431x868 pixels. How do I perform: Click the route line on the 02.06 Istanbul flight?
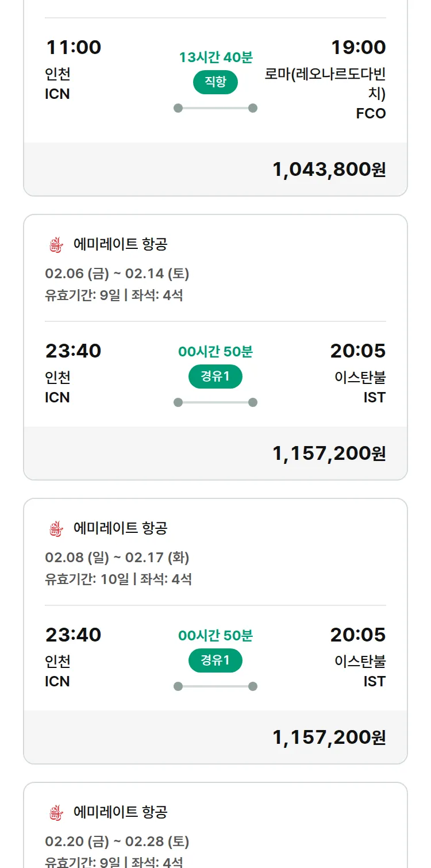coord(215,402)
